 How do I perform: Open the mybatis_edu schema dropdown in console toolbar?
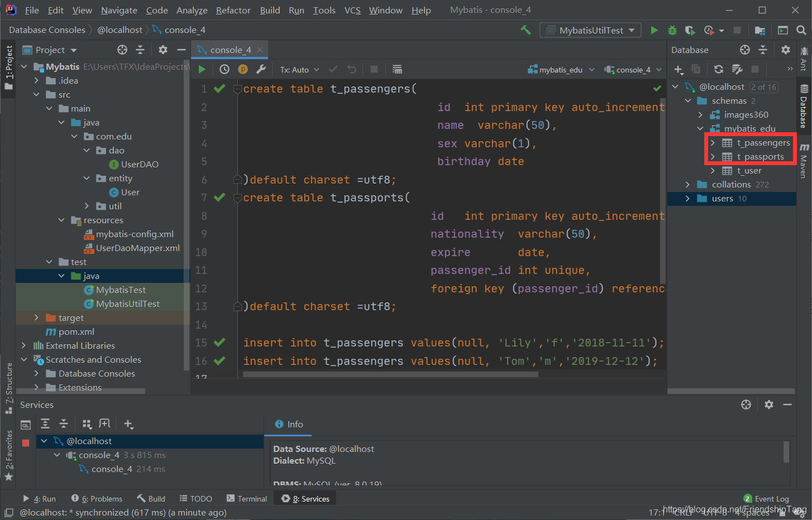tap(561, 70)
